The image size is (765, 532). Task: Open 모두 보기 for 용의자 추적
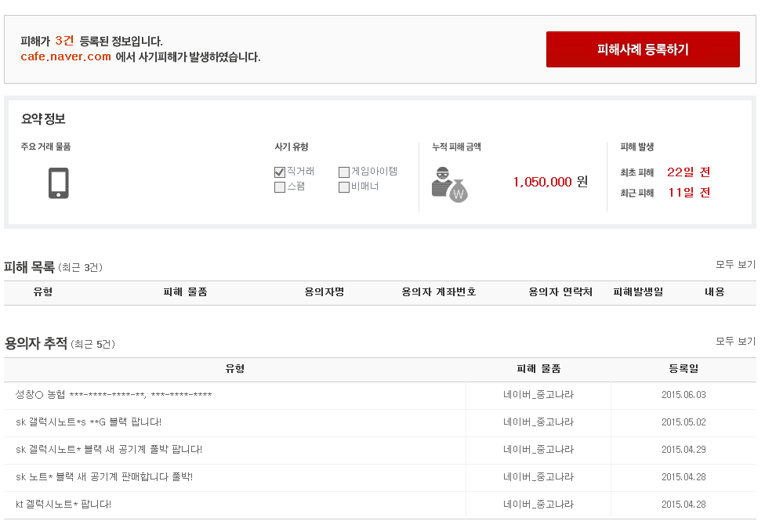pos(735,342)
